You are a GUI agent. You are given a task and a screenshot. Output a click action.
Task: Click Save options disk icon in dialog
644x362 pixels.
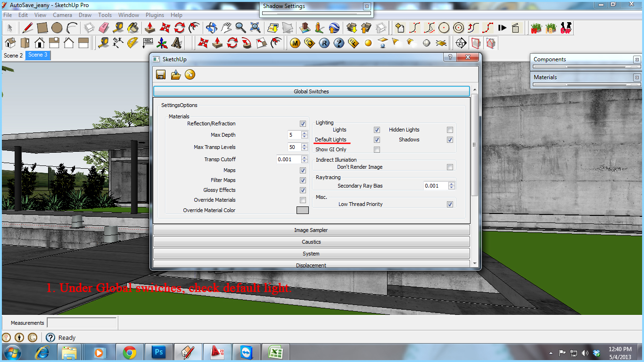160,74
